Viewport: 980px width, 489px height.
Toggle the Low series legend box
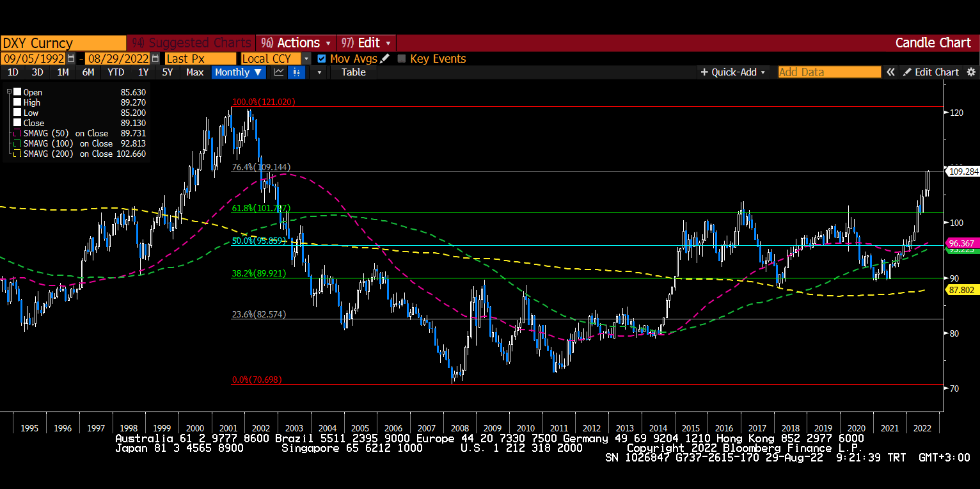pyautogui.click(x=17, y=113)
